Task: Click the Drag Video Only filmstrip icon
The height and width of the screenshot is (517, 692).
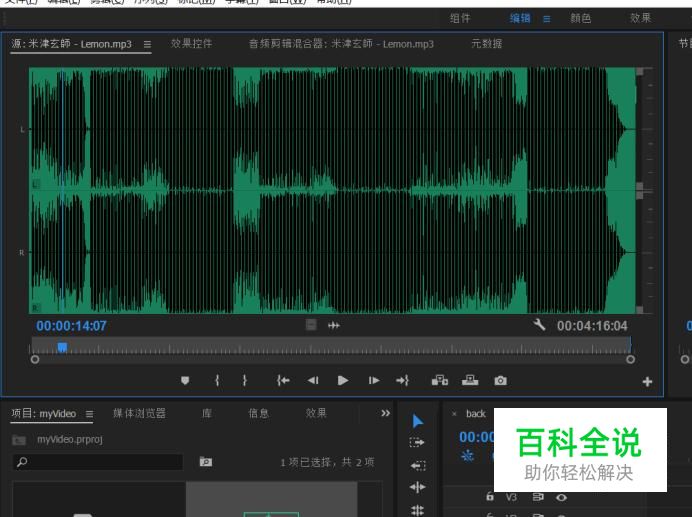Action: pos(311,325)
